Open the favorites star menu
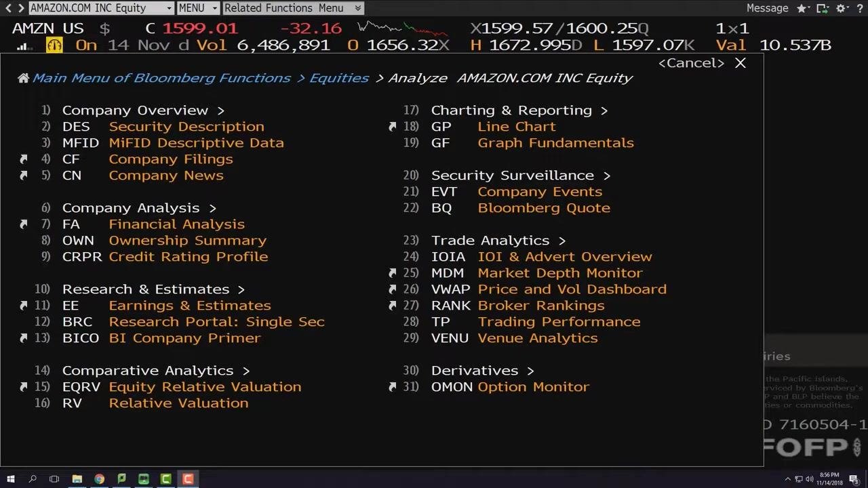 [803, 8]
